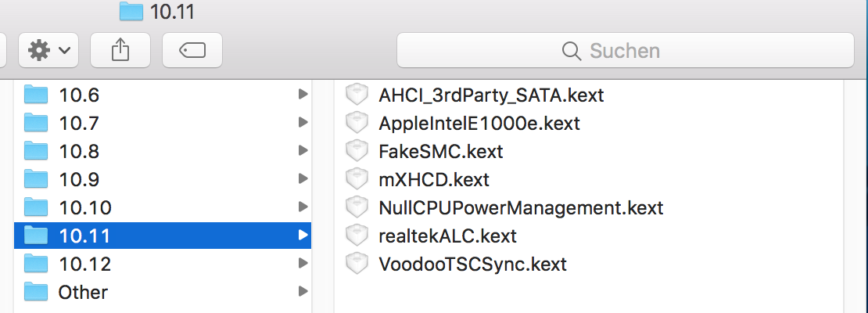Open the gear Action menu dropdown
868x313 pixels.
pyautogui.click(x=48, y=51)
